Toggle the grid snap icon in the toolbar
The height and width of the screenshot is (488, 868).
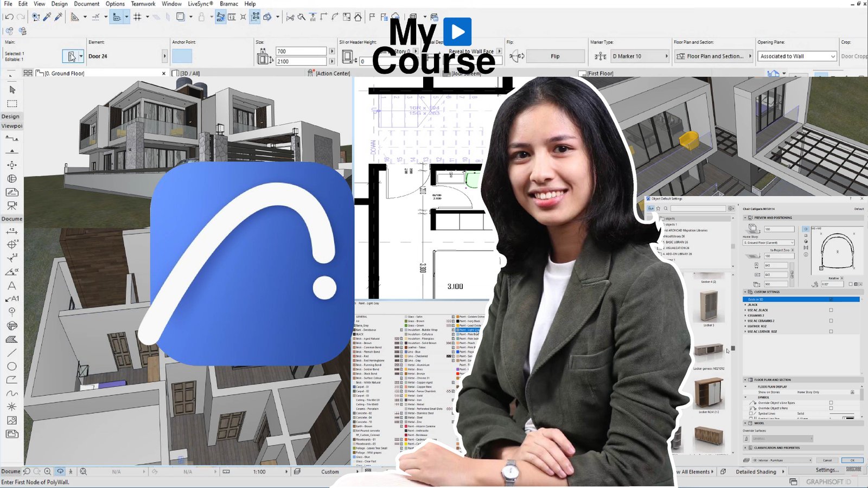137,17
